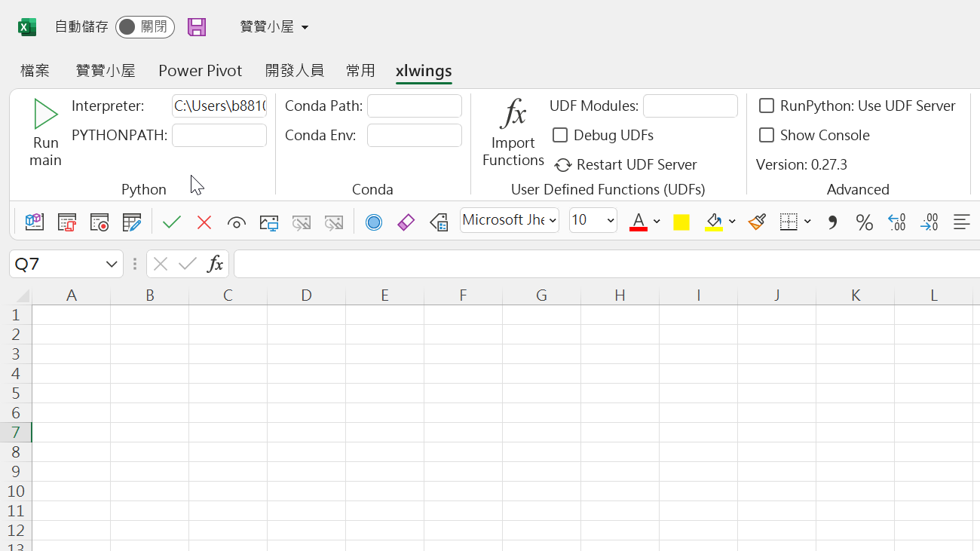Click the Version: 0.27.3 text
This screenshot has width=980, height=551.
coord(801,165)
